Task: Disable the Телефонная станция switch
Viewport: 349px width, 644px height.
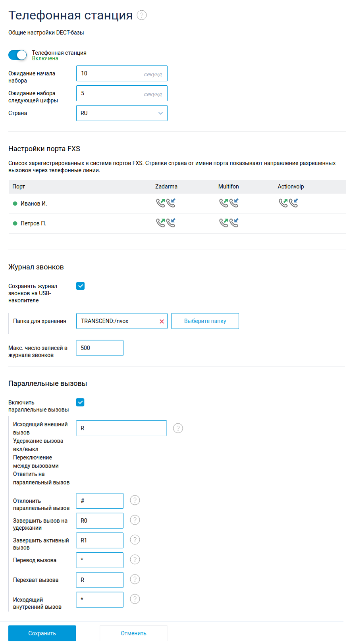Action: pyautogui.click(x=17, y=55)
